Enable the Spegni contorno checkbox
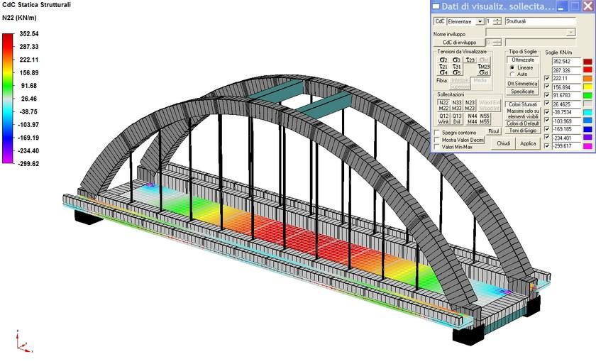 (x=437, y=133)
